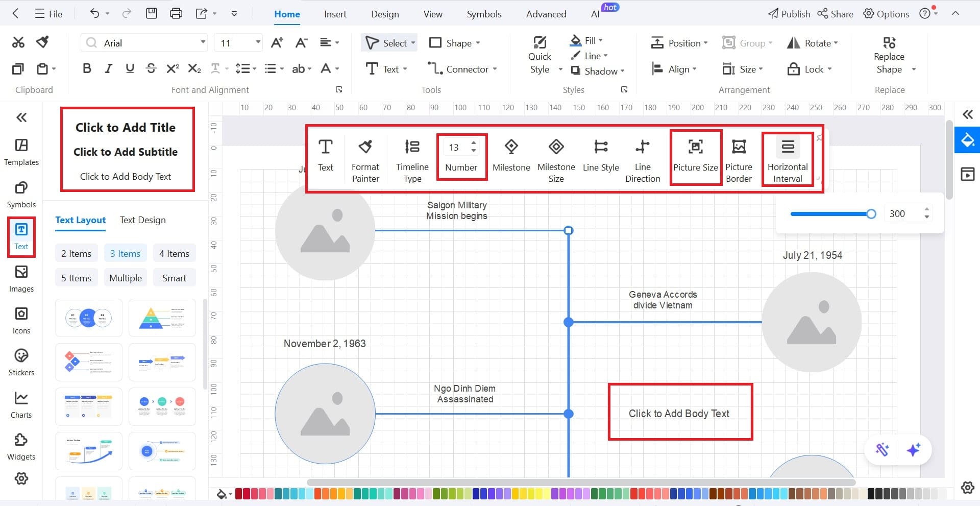Viewport: 980px width, 506px height.
Task: Open the File menu
Action: pyautogui.click(x=48, y=14)
